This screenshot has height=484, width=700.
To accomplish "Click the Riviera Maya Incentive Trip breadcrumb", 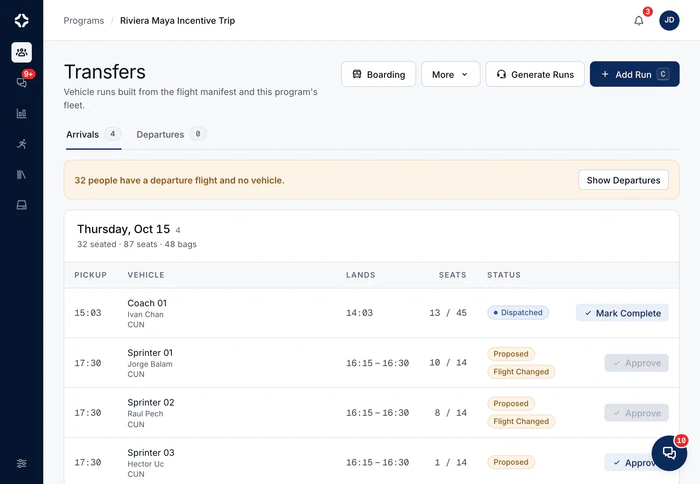I will point(177,21).
